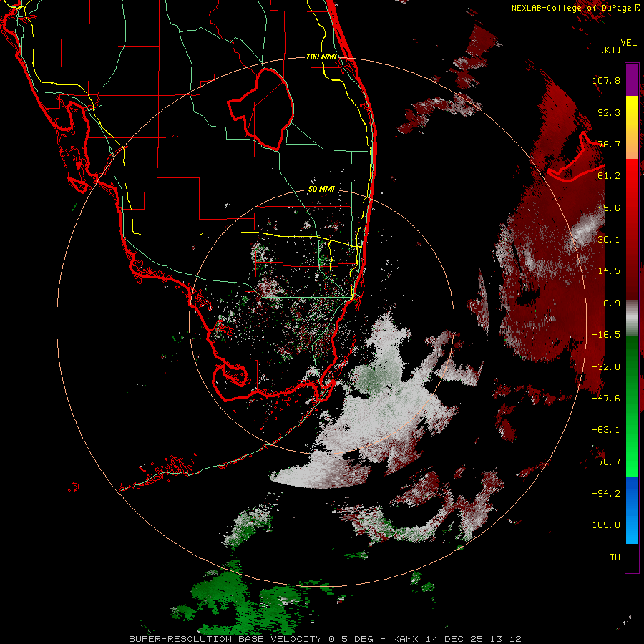The height and width of the screenshot is (644, 644).
Task: Select the -32.0 velocity scale value
Action: (x=606, y=367)
